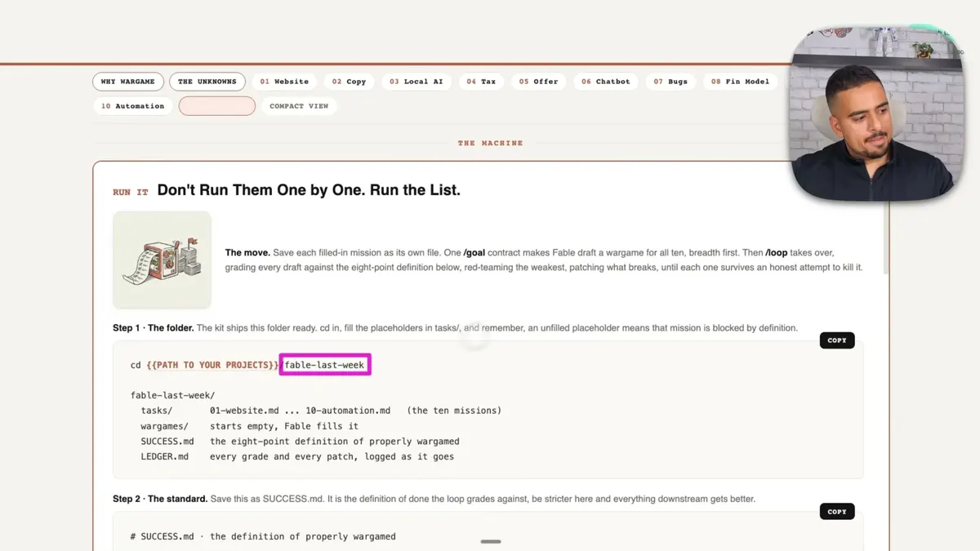Viewport: 980px width, 551px height.
Task: Click the Step 1 · The folder label
Action: pyautogui.click(x=153, y=328)
